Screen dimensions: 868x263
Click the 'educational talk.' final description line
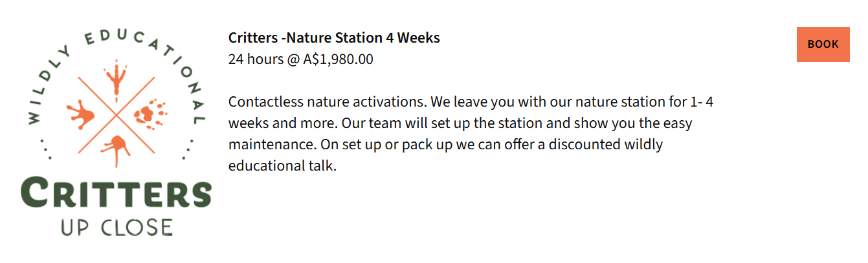point(283,165)
